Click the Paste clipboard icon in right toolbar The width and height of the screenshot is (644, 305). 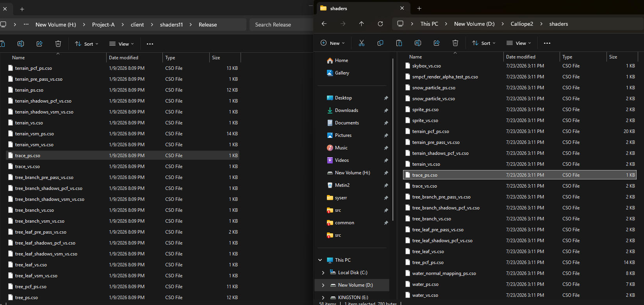coord(399,43)
